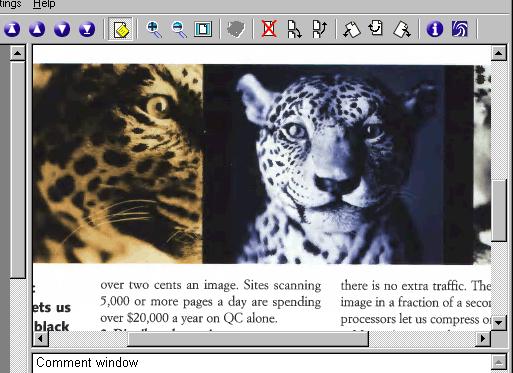Open the Help menu
The height and width of the screenshot is (373, 513).
(x=44, y=5)
